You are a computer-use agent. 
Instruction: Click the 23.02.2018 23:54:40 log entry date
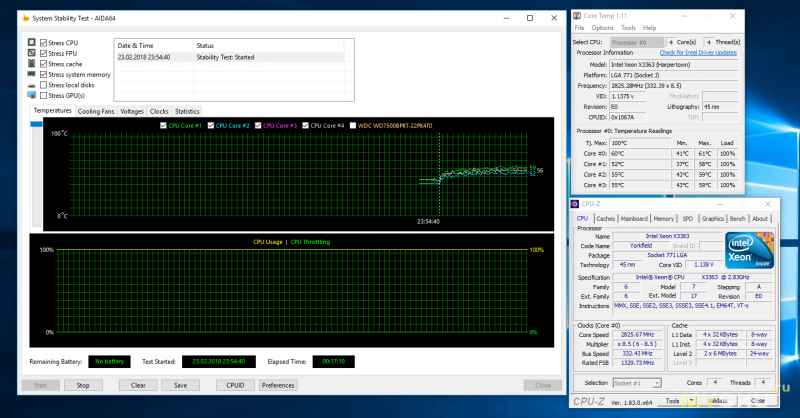point(144,57)
